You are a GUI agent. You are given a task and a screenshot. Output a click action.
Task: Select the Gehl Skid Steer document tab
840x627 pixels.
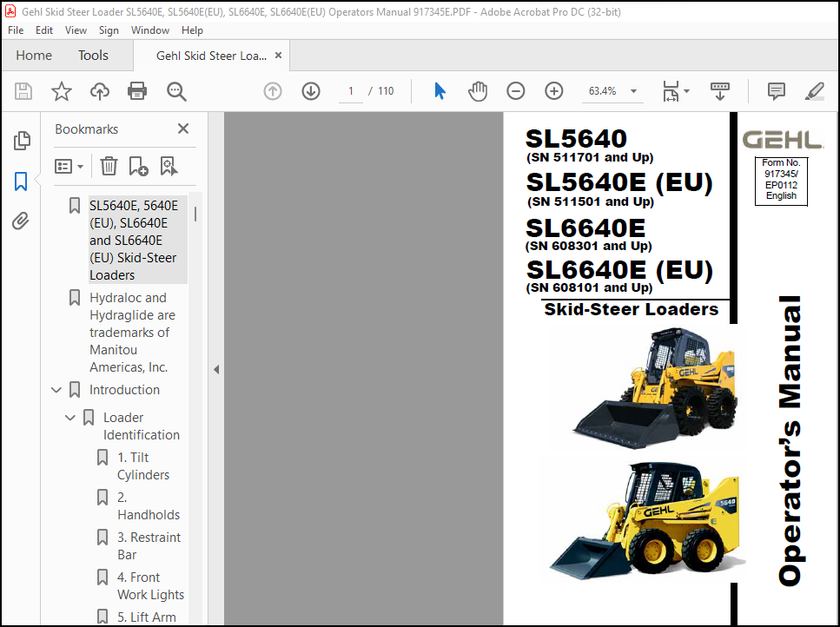pos(211,56)
